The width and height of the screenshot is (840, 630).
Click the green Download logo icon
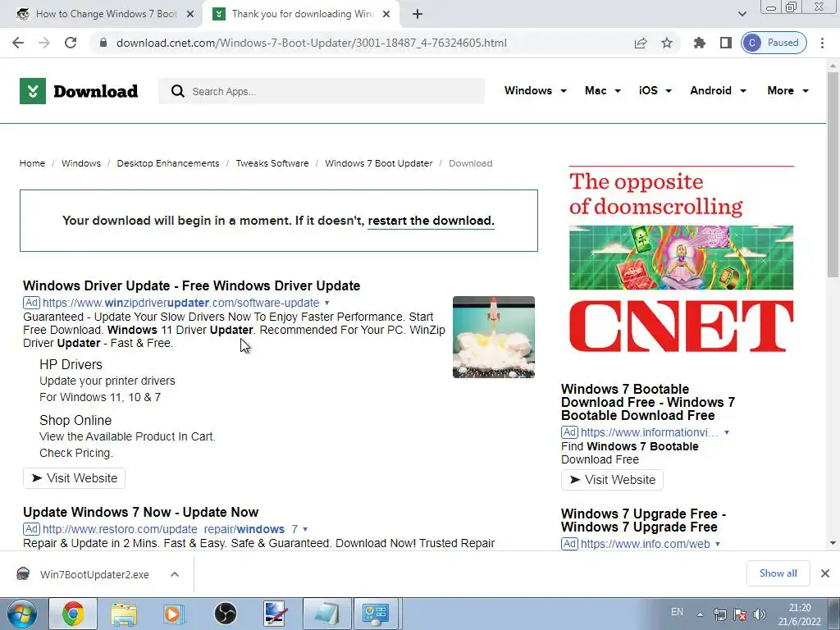pos(33,91)
